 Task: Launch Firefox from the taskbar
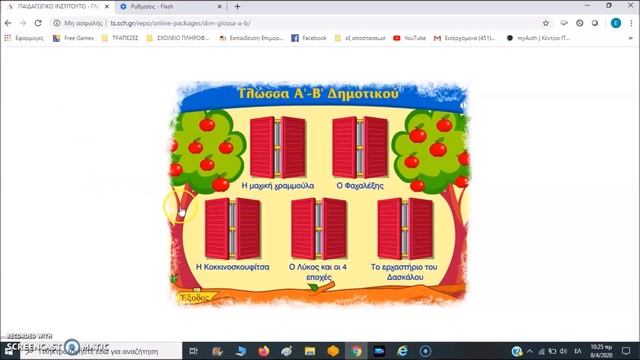(x=264, y=351)
